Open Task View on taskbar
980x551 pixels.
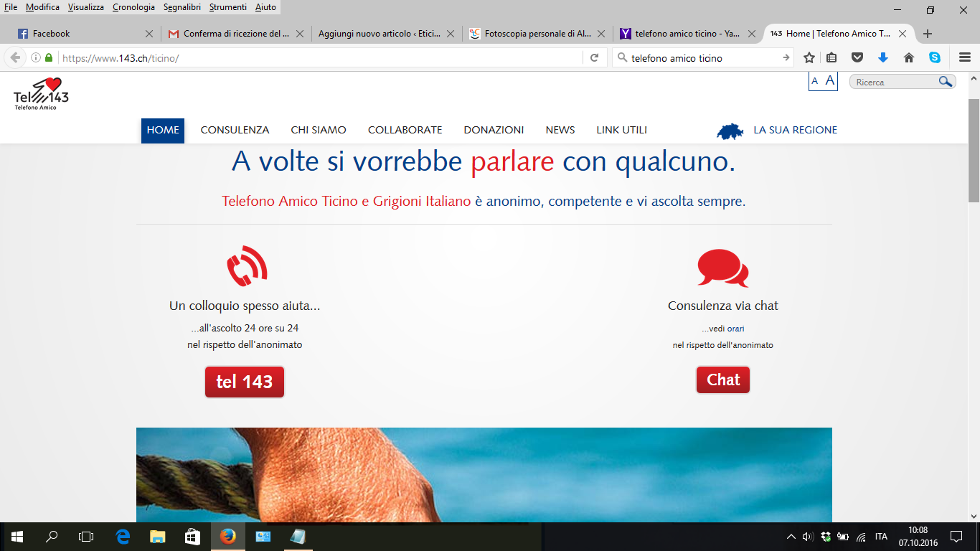point(86,536)
